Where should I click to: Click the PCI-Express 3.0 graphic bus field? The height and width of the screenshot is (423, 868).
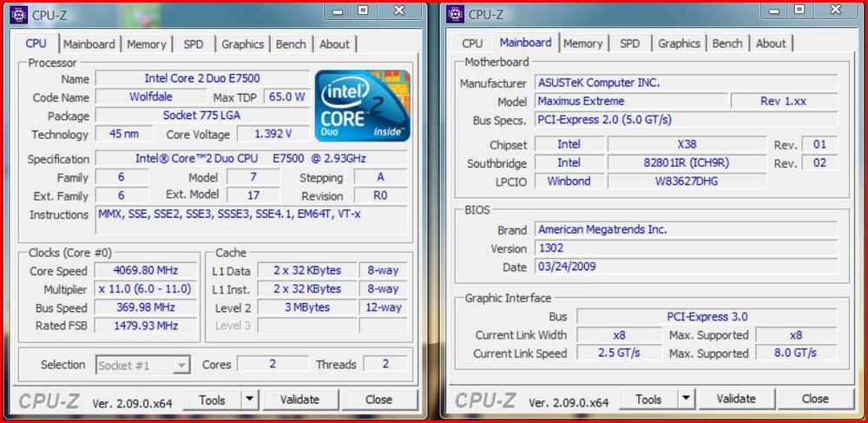(707, 317)
